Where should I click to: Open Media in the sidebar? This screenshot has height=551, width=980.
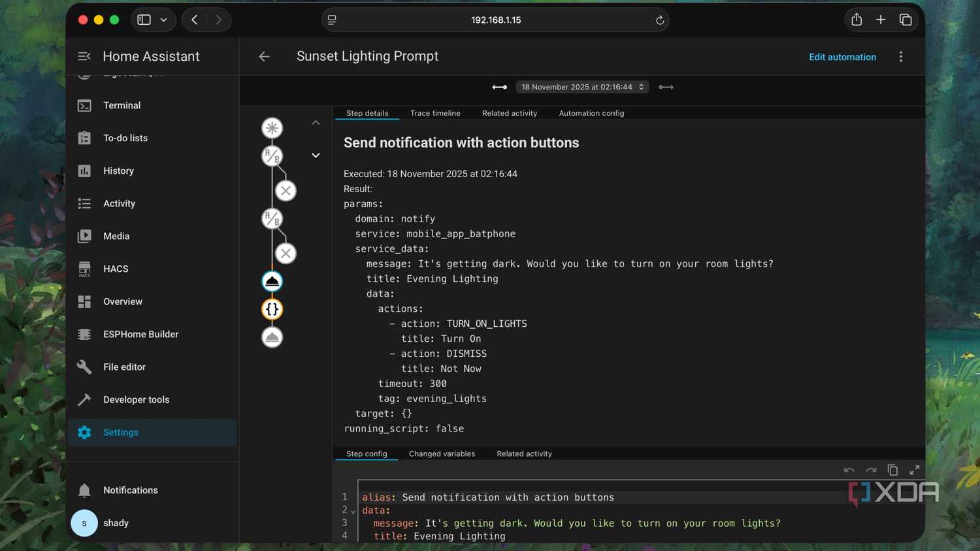(152, 236)
